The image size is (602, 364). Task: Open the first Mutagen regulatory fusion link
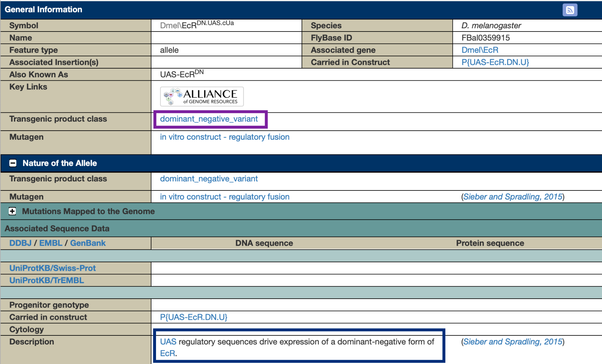224,137
